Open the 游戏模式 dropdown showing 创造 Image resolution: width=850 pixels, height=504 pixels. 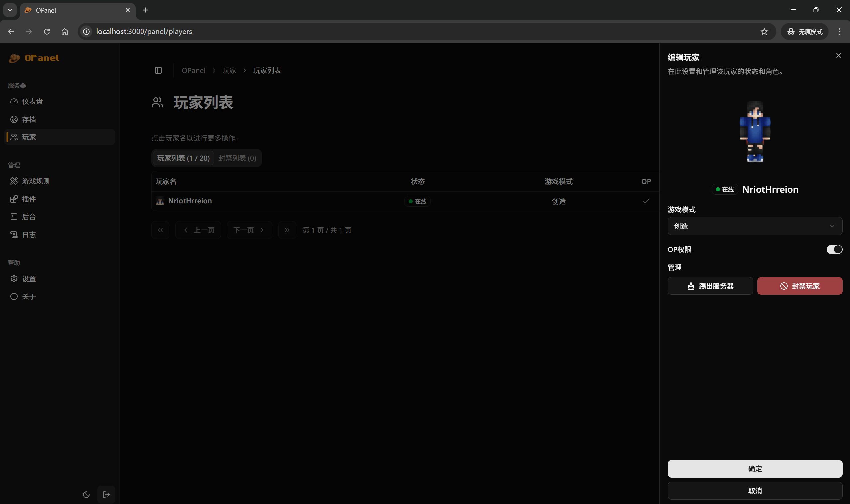(x=755, y=226)
